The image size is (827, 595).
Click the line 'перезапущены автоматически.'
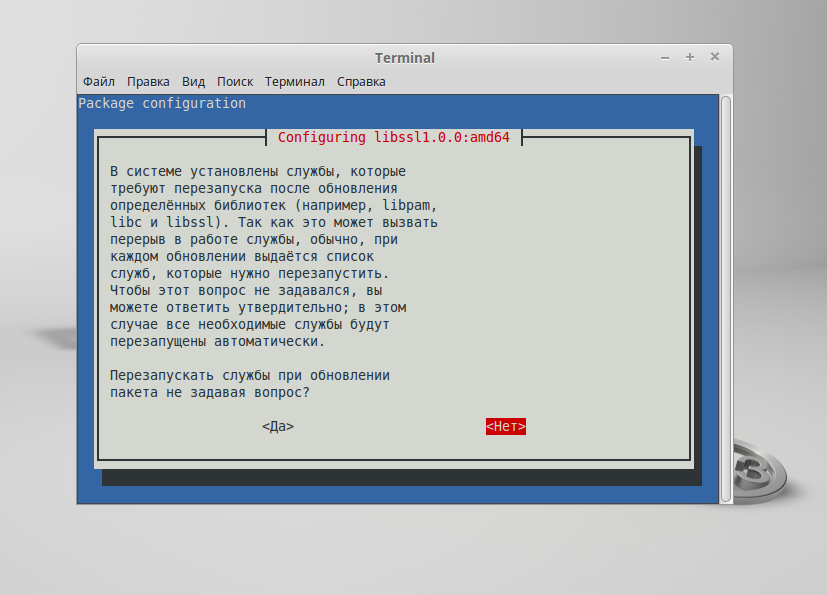pos(218,341)
